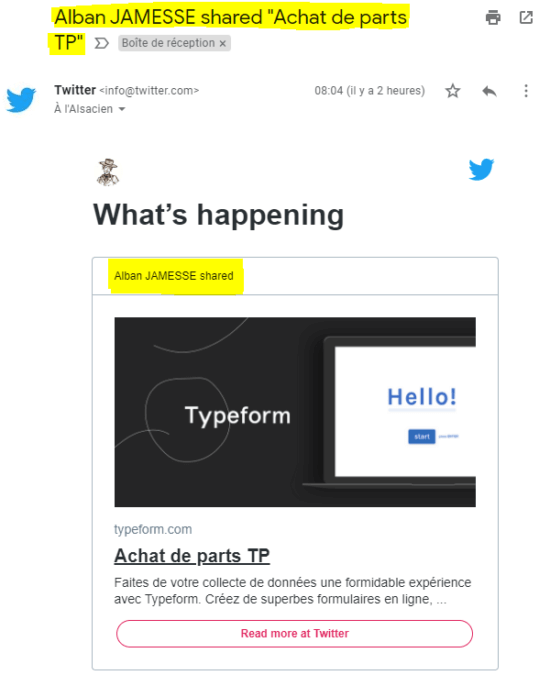550x686 pixels.
Task: Star this Twitter email
Action: (x=453, y=91)
